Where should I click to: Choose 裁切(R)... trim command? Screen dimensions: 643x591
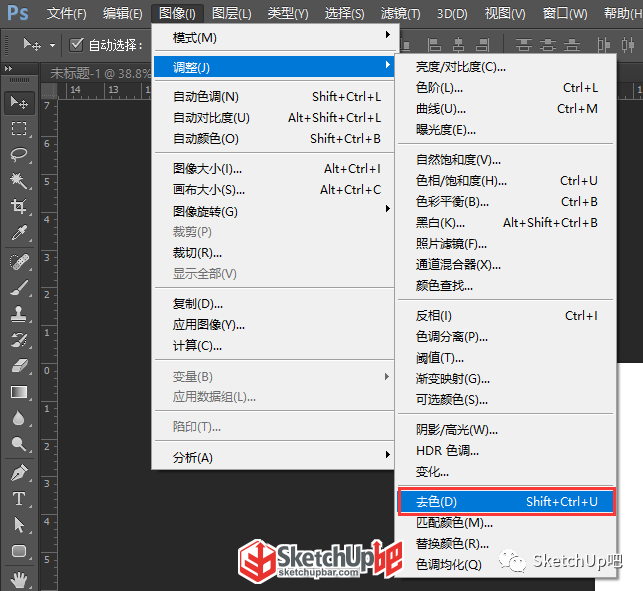274,253
